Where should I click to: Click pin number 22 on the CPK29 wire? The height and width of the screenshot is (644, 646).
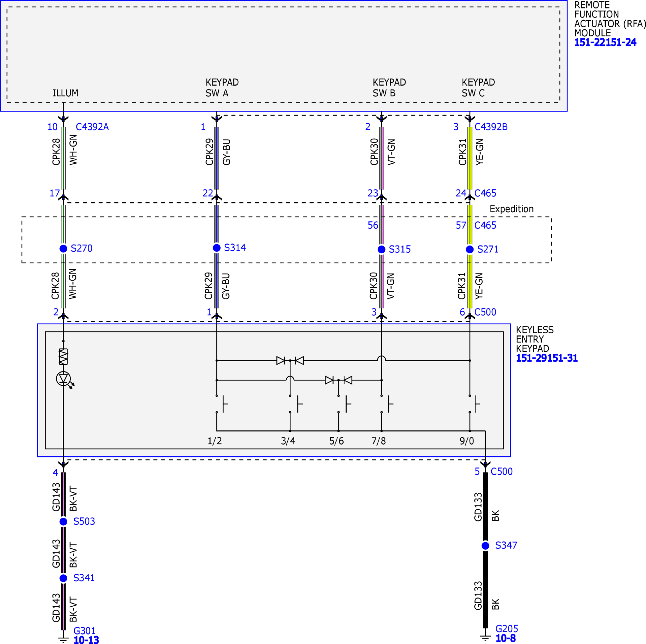pos(208,193)
